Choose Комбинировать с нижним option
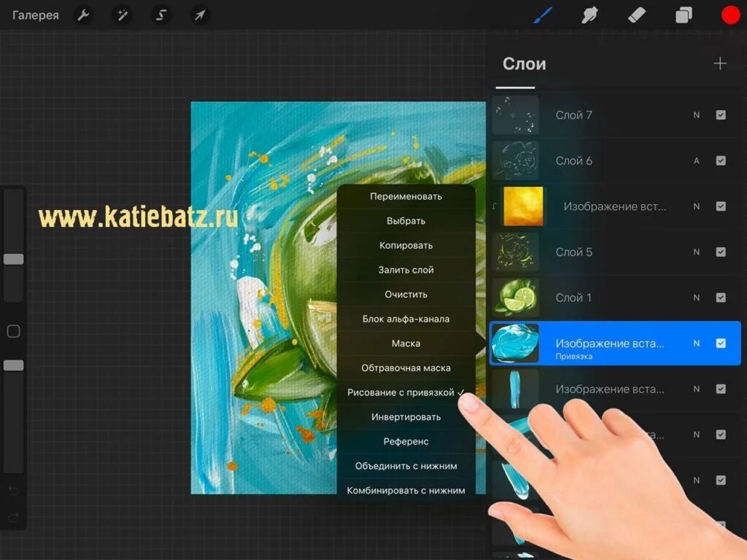 pos(406,491)
